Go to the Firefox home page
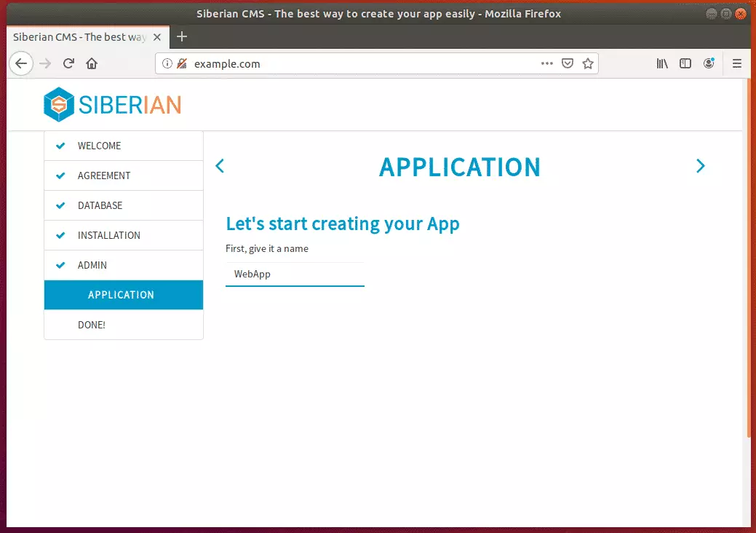Screen dimensions: 756x533 [x=92, y=63]
